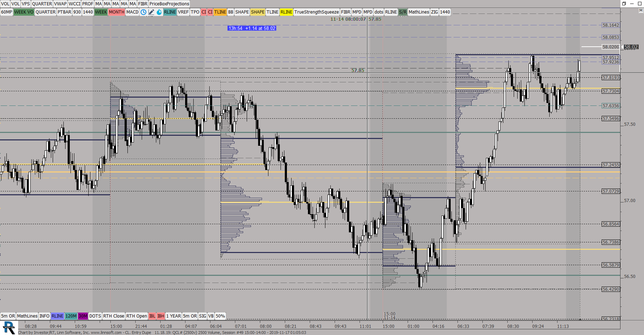Click the RTH Open button

[x=136, y=316]
